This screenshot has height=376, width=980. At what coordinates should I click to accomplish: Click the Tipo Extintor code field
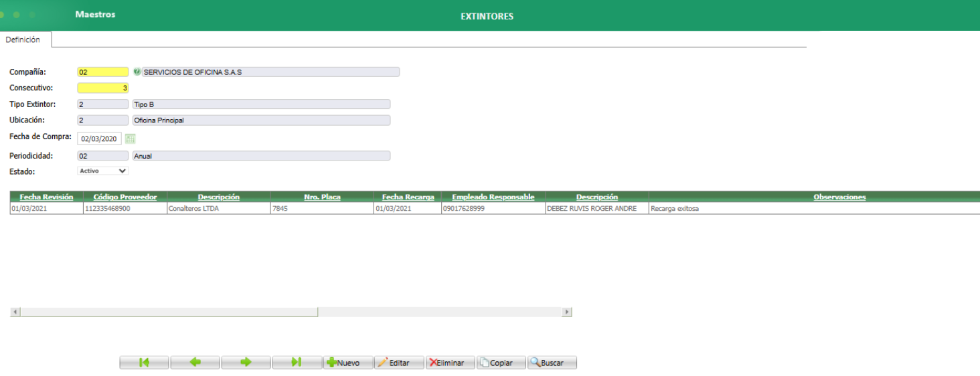103,104
